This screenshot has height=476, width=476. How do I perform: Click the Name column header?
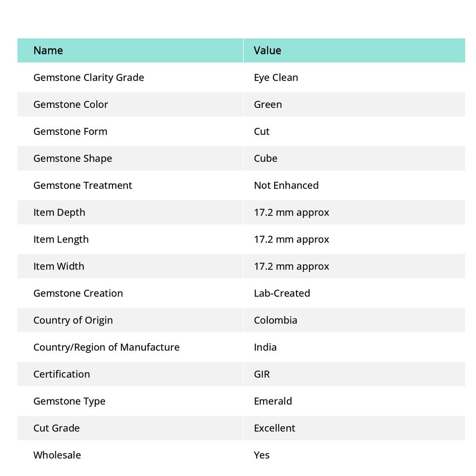click(48, 50)
